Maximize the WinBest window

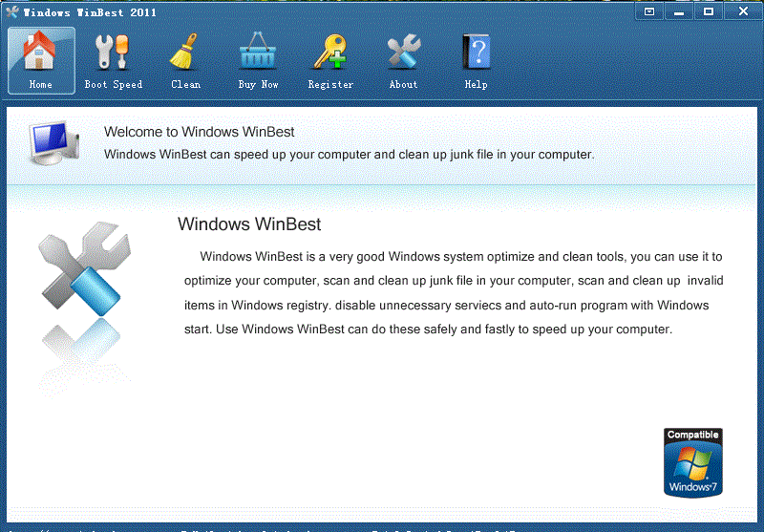(709, 11)
